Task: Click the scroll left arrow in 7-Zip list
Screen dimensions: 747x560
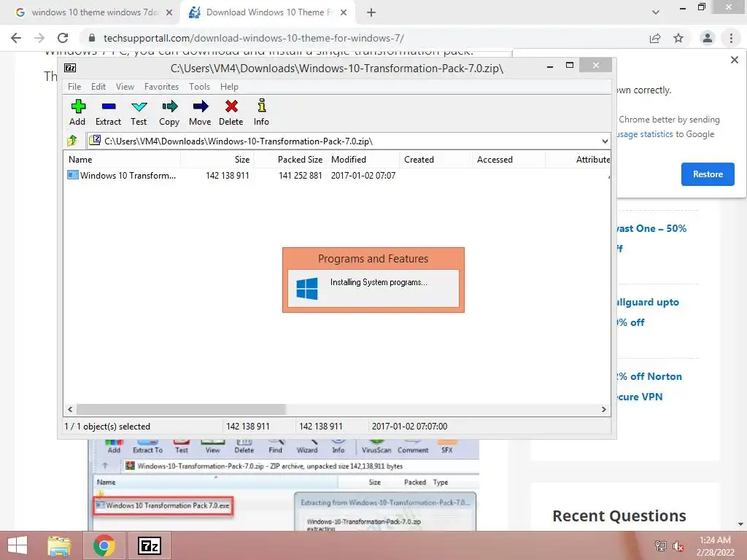Action: [x=71, y=410]
